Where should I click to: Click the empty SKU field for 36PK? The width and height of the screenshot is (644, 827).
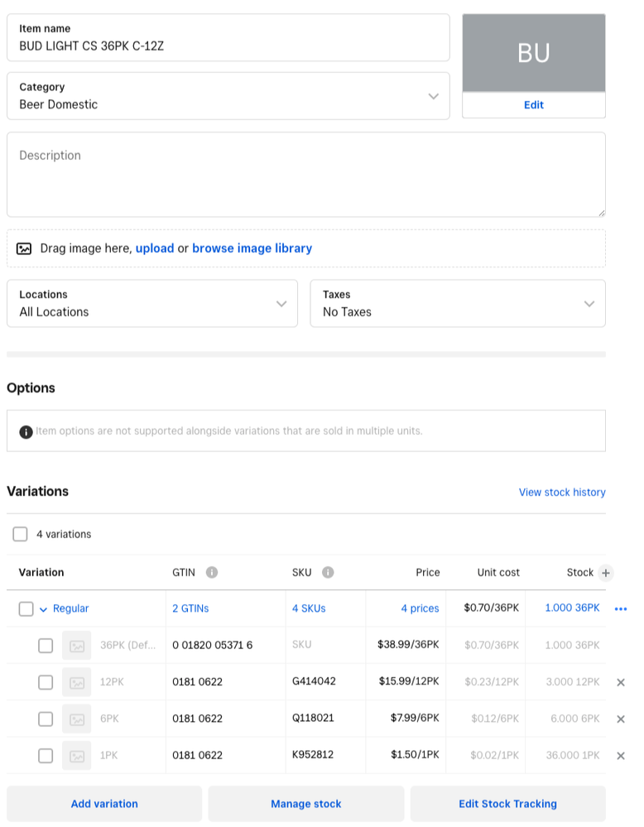(325, 645)
